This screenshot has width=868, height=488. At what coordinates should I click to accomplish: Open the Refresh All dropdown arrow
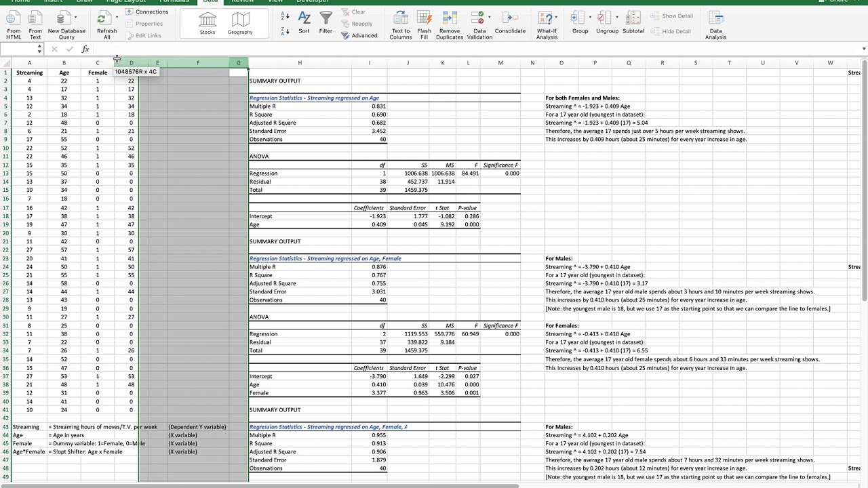click(117, 18)
